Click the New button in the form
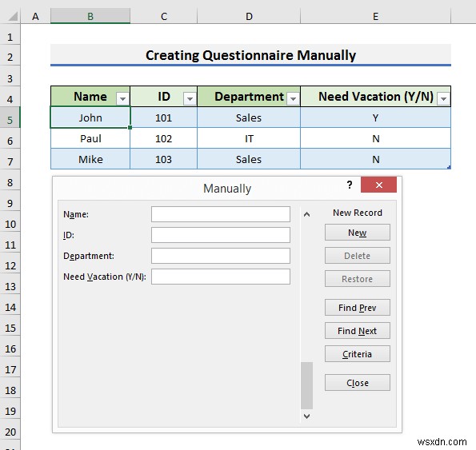 (358, 233)
